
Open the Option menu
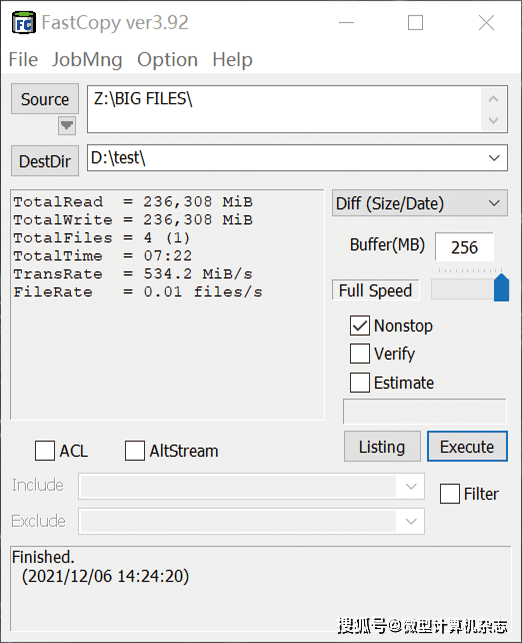167,60
